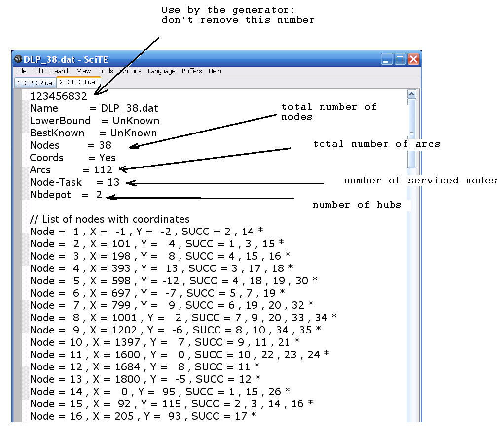The width and height of the screenshot is (504, 433).
Task: Open the File menu
Action: point(21,71)
